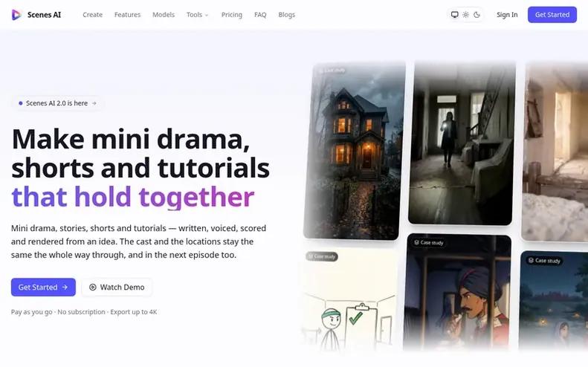Open the Pricing page

click(x=232, y=15)
